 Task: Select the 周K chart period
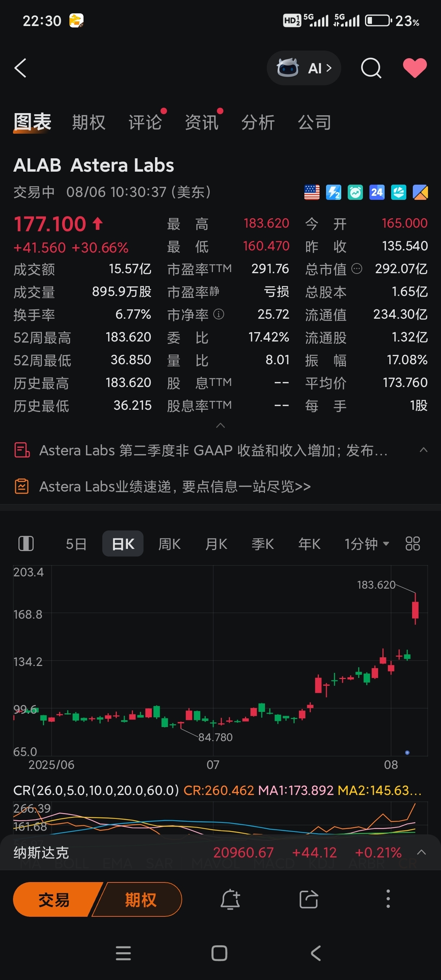point(169,544)
